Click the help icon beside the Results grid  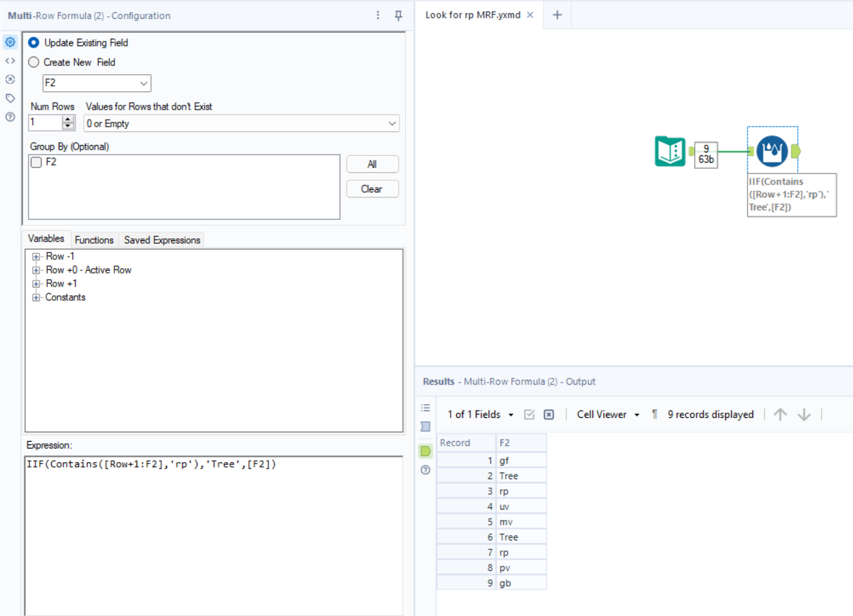click(x=425, y=469)
